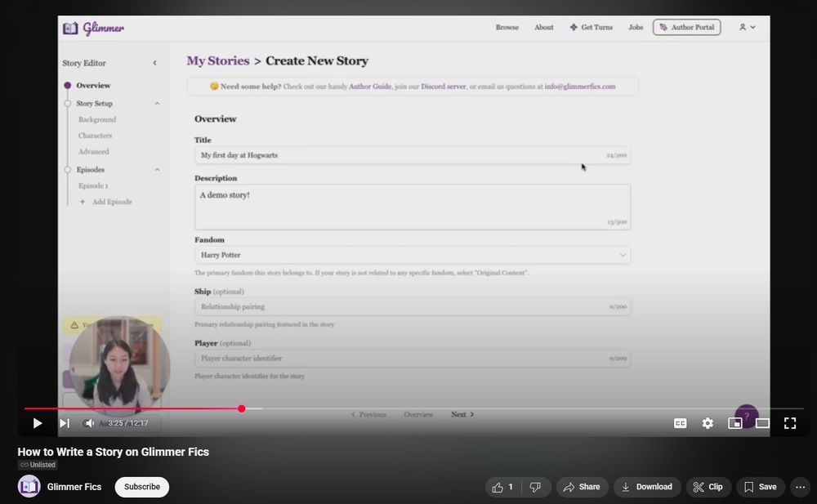
Task: Skip to the next video
Action: [64, 423]
